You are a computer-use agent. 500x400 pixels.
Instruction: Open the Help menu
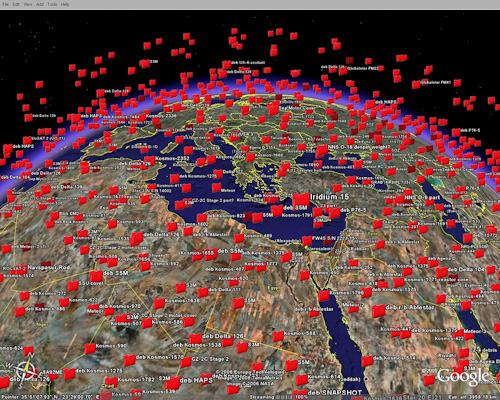point(65,4)
